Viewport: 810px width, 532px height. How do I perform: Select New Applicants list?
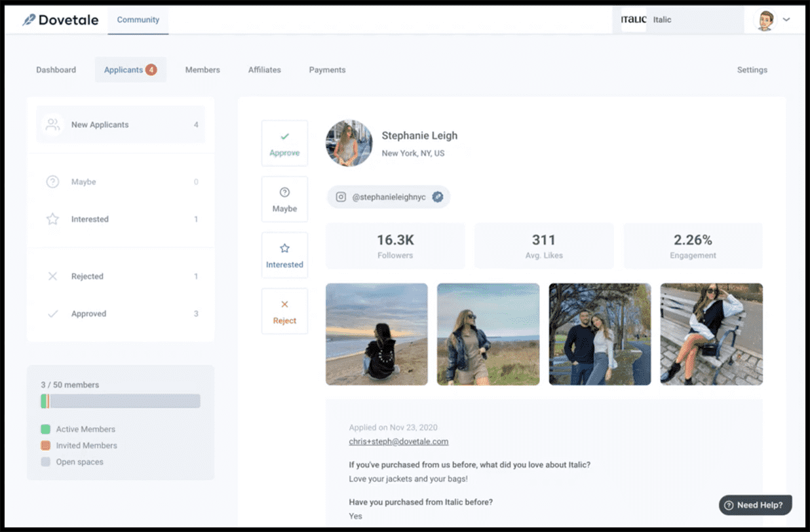pos(121,124)
